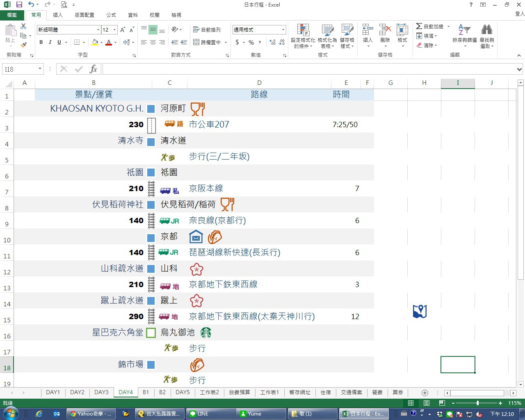Apply percent style to the cell

coord(251,42)
